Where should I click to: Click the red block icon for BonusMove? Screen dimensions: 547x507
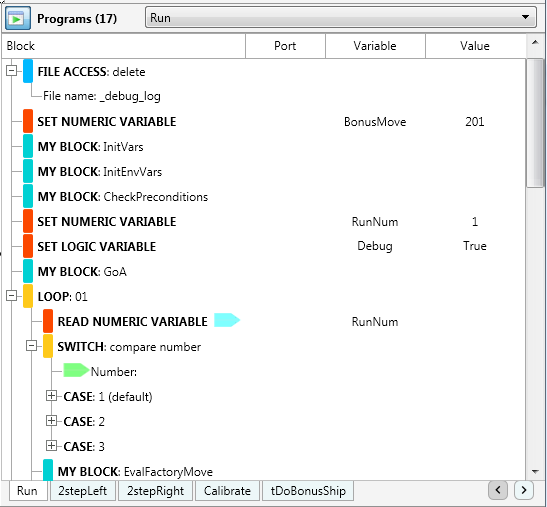coord(28,121)
